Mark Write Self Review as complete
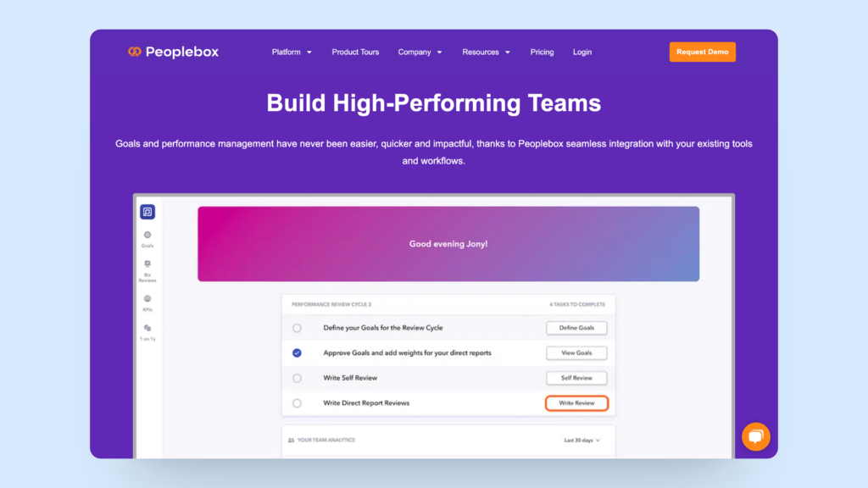 coord(298,378)
